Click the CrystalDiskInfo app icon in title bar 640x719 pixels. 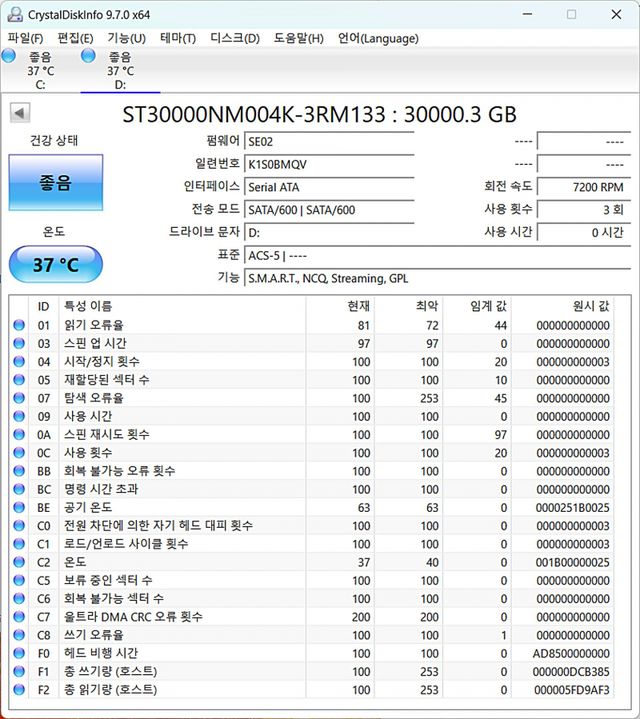[13, 14]
